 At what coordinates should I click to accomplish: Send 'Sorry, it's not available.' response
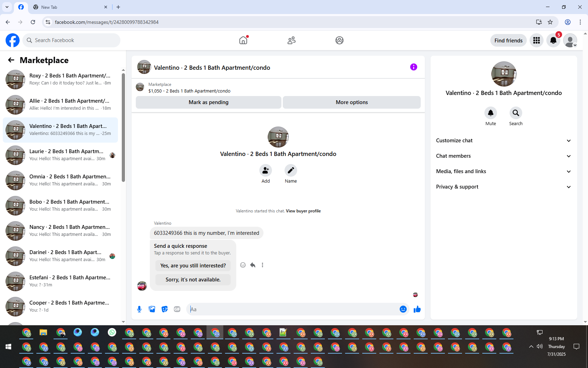point(193,280)
